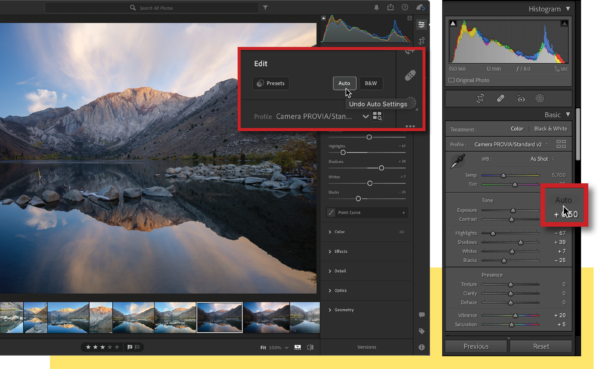
Task: Click the filter funnel icon beside search
Action: 265,7
